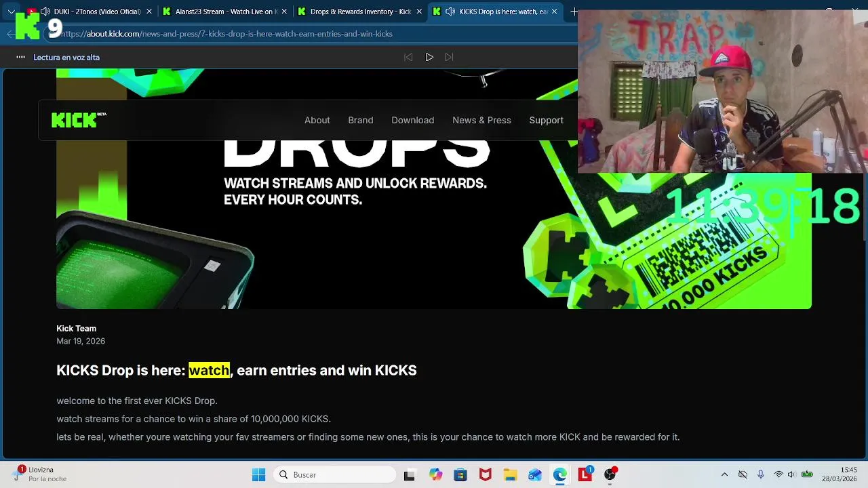Skip to previous paragraph in read aloud
The width and height of the screenshot is (868, 488).
(408, 57)
